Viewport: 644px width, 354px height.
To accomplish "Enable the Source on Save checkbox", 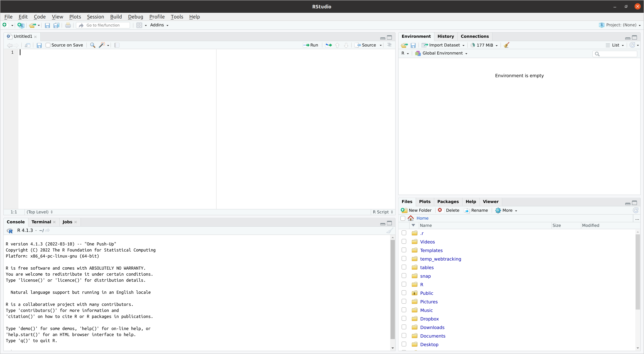I will [x=48, y=45].
